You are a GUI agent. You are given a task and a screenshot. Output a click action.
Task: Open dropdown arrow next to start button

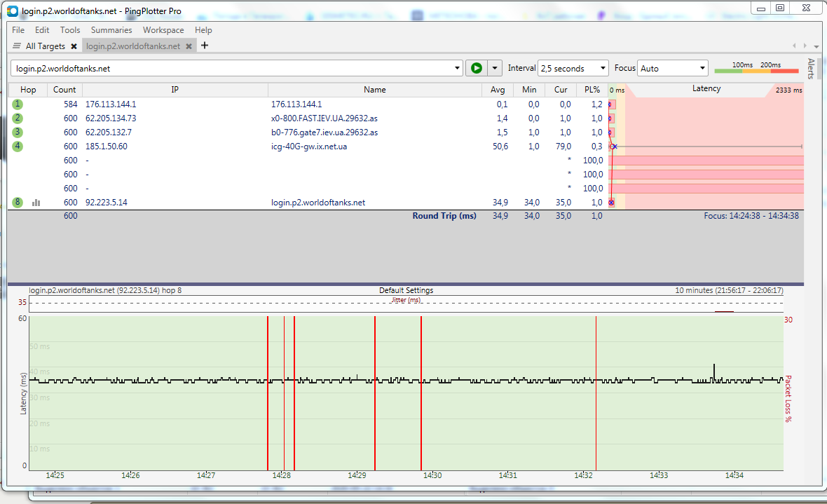pyautogui.click(x=495, y=68)
